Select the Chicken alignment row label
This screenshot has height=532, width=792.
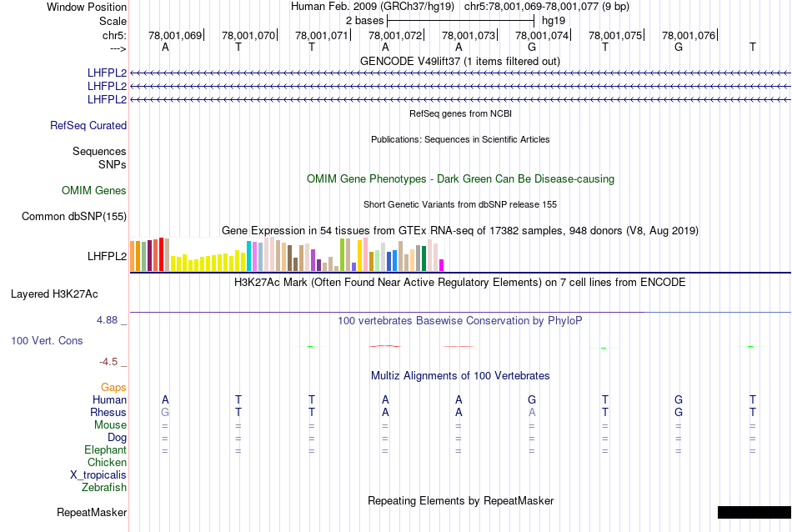coord(107,462)
